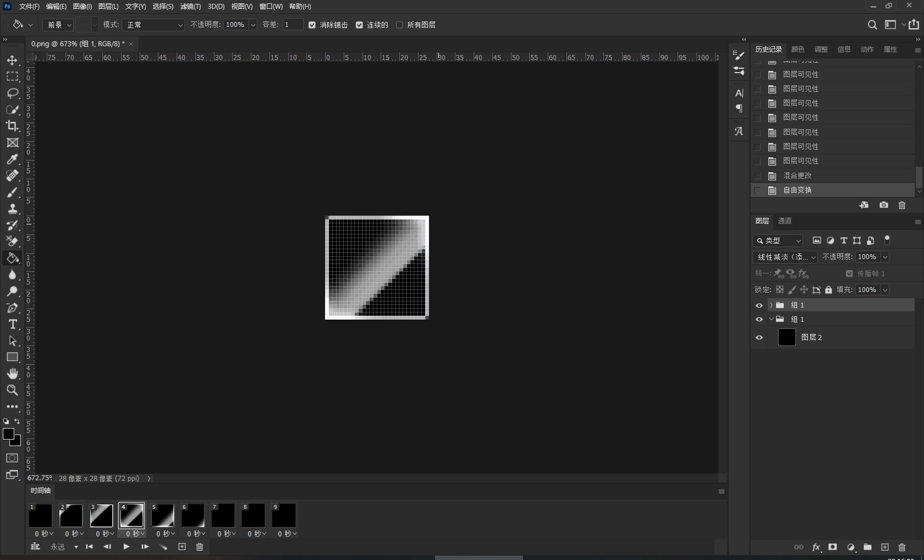
Task: Switch to the 通道 tab
Action: (785, 221)
